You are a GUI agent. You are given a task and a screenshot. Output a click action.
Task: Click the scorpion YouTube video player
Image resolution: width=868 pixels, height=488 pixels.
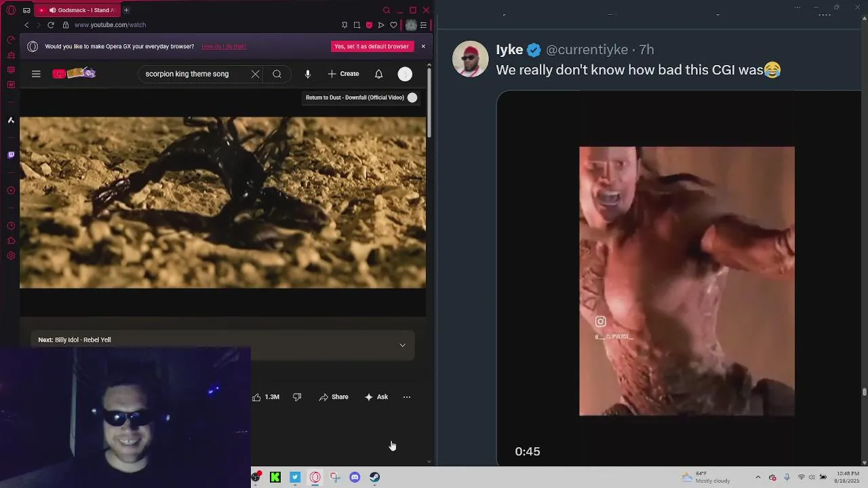222,202
